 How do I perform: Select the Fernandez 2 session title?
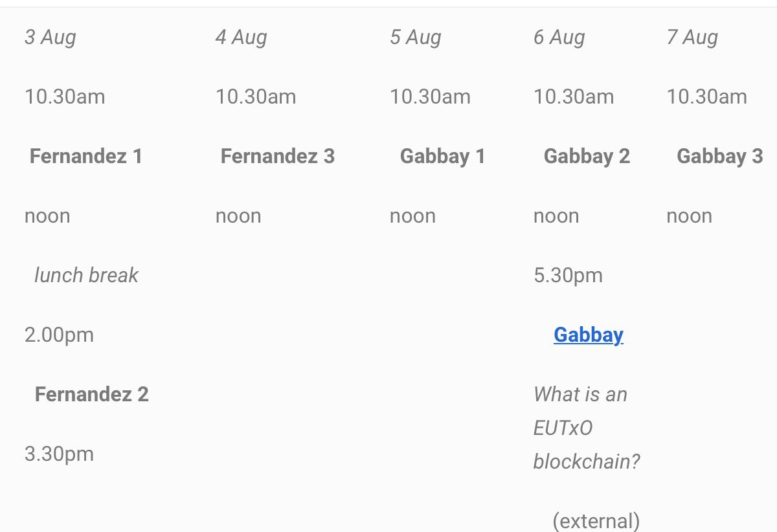click(x=92, y=394)
